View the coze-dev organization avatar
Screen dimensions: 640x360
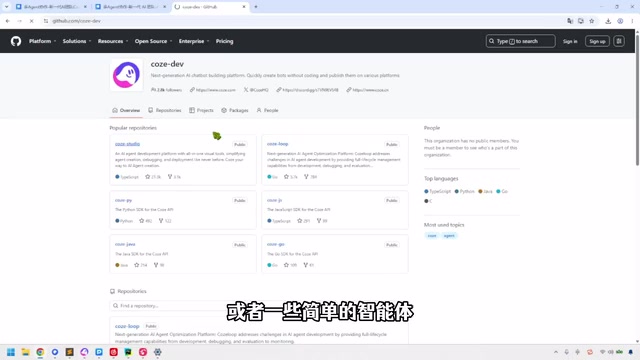tap(127, 75)
